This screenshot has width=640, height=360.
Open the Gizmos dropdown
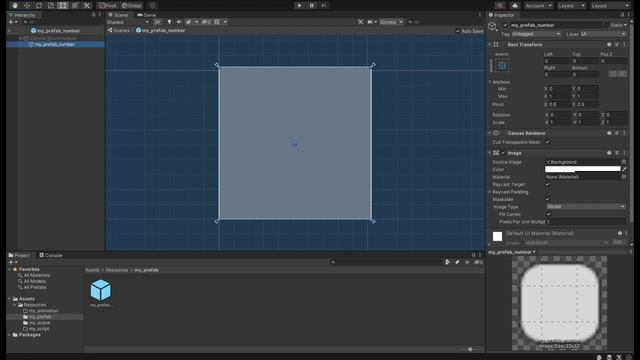coord(391,22)
